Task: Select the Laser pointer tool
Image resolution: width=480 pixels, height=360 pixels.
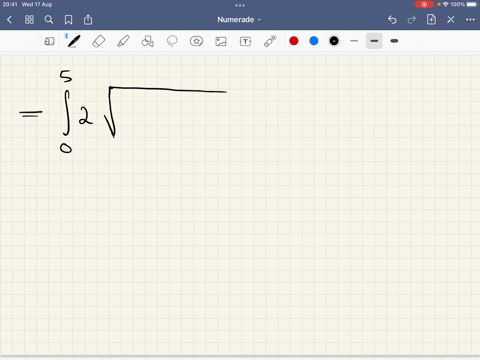Action: pos(270,41)
